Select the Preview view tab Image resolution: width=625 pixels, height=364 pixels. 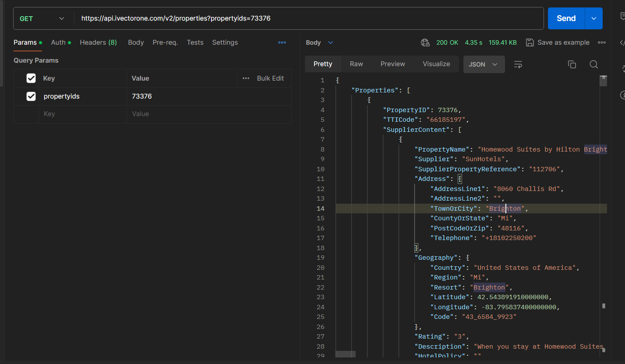click(393, 64)
